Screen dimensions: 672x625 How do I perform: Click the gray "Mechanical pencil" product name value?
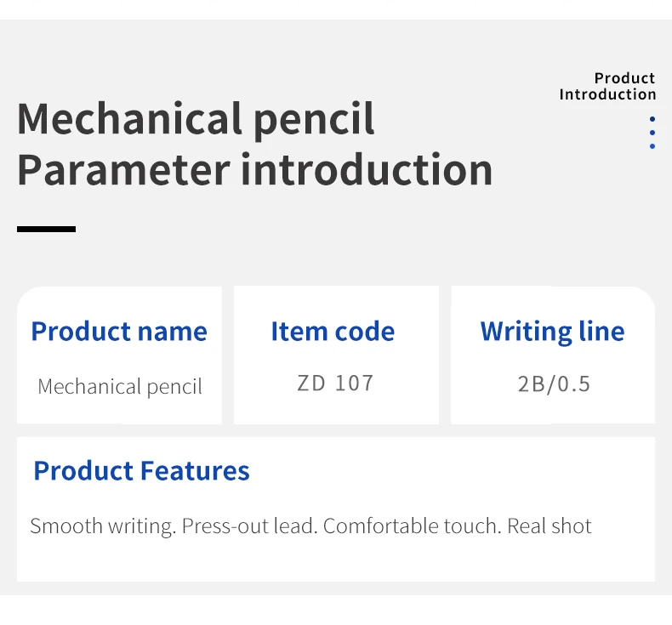pyautogui.click(x=120, y=387)
